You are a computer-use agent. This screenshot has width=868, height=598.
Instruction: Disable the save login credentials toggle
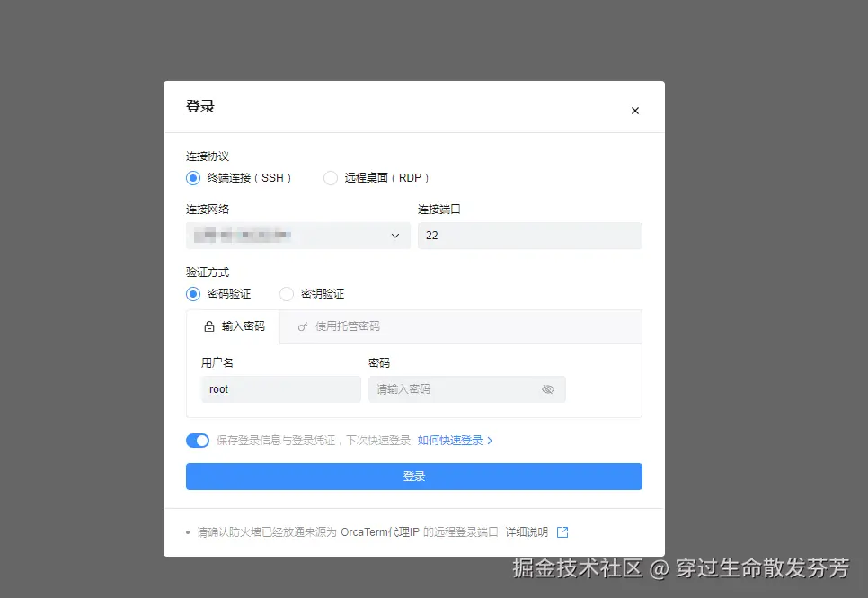pyautogui.click(x=198, y=440)
